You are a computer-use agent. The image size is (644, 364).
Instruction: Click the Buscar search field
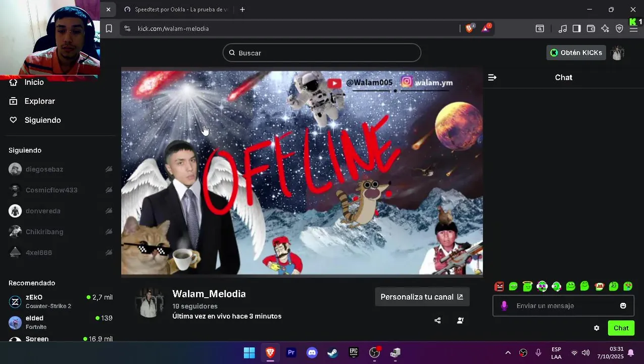(322, 53)
